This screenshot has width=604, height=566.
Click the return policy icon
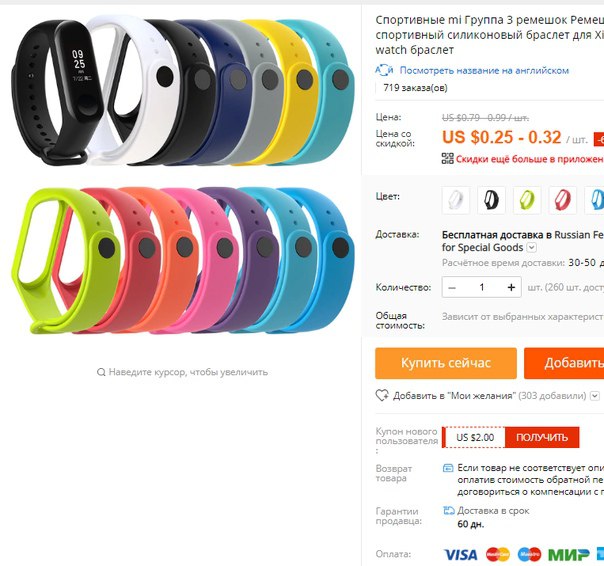tap(448, 468)
